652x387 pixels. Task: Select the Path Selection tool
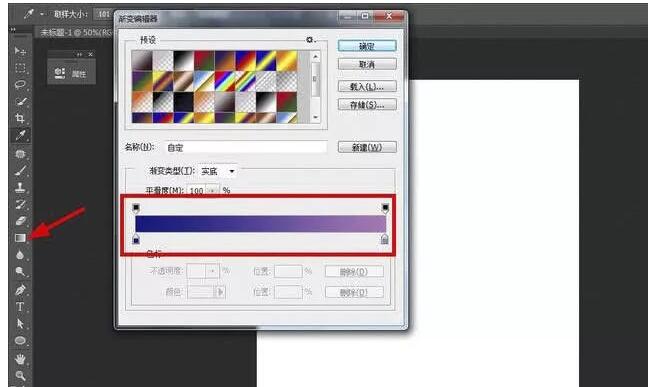point(20,323)
